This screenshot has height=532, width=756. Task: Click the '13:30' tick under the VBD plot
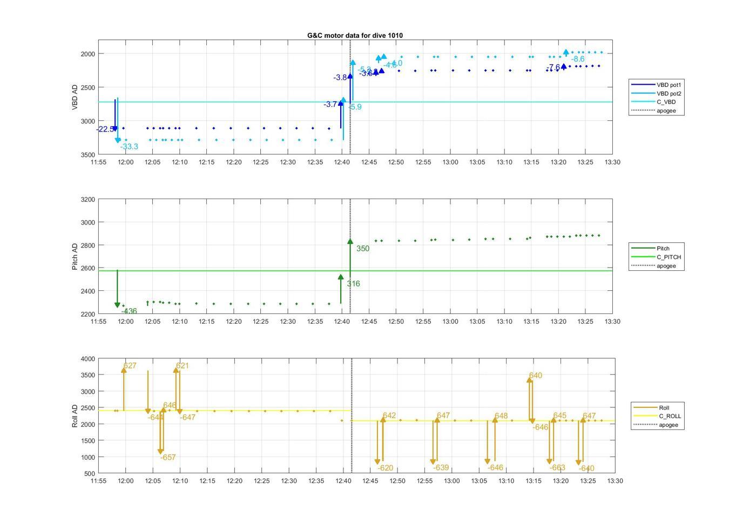612,162
